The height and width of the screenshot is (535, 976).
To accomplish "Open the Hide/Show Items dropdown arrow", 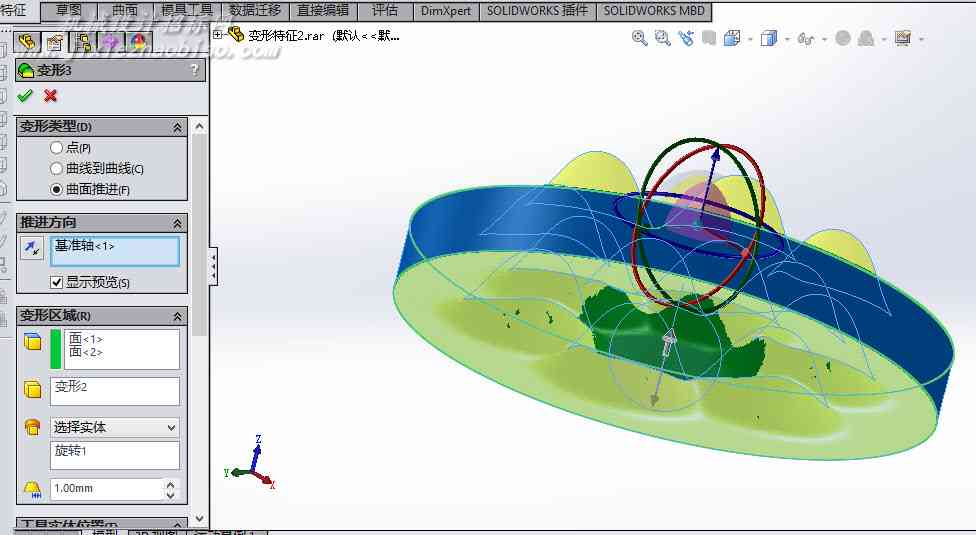I will (824, 39).
